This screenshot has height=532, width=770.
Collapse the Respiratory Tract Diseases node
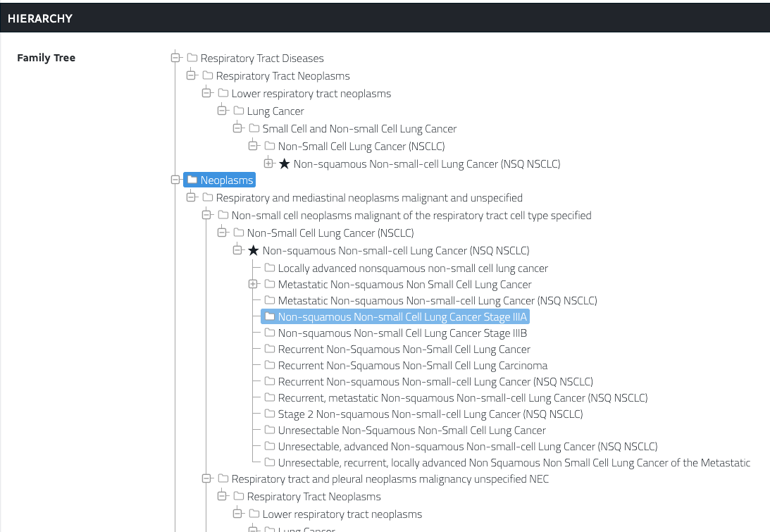coord(175,58)
